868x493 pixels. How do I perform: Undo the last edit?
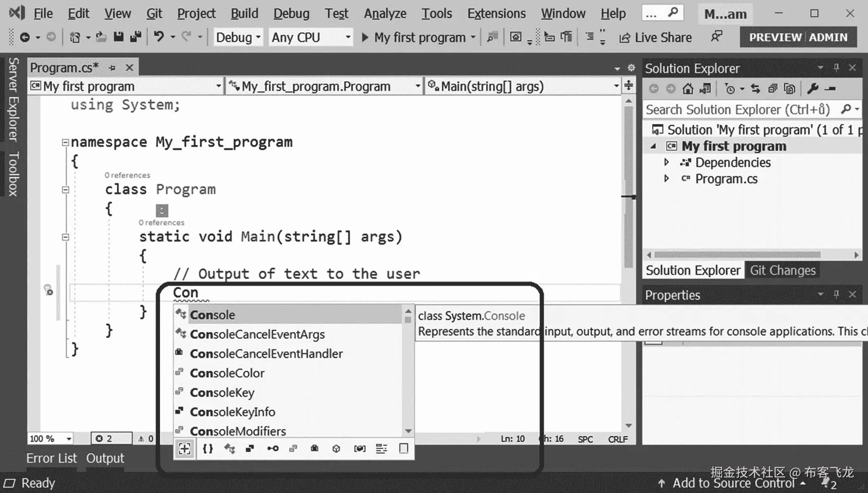[159, 37]
